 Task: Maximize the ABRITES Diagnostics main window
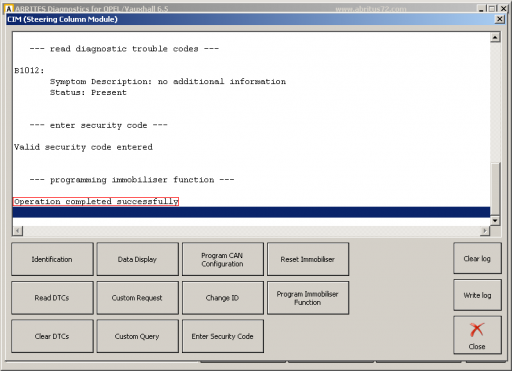point(492,9)
